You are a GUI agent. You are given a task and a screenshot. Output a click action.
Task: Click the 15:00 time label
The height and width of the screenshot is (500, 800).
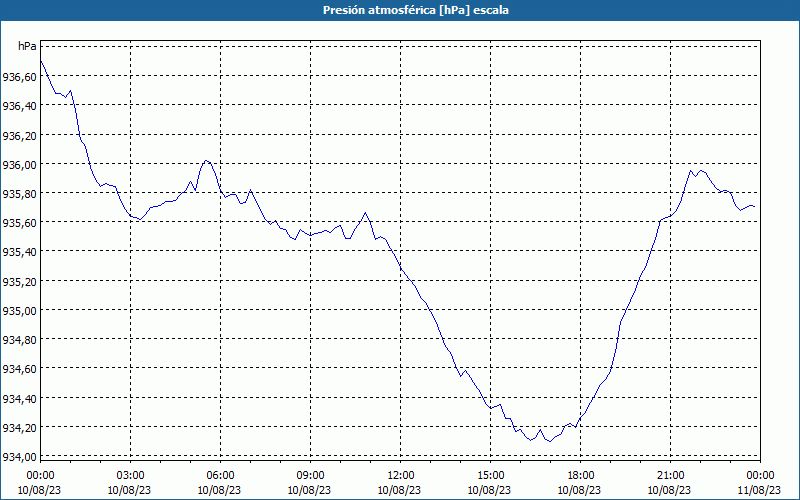pyautogui.click(x=490, y=476)
